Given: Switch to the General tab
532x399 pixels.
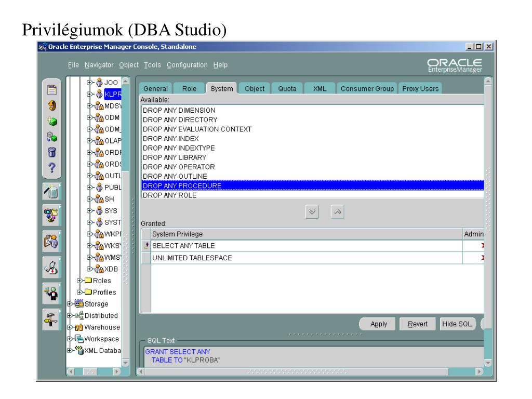Looking at the screenshot, I should (x=155, y=88).
